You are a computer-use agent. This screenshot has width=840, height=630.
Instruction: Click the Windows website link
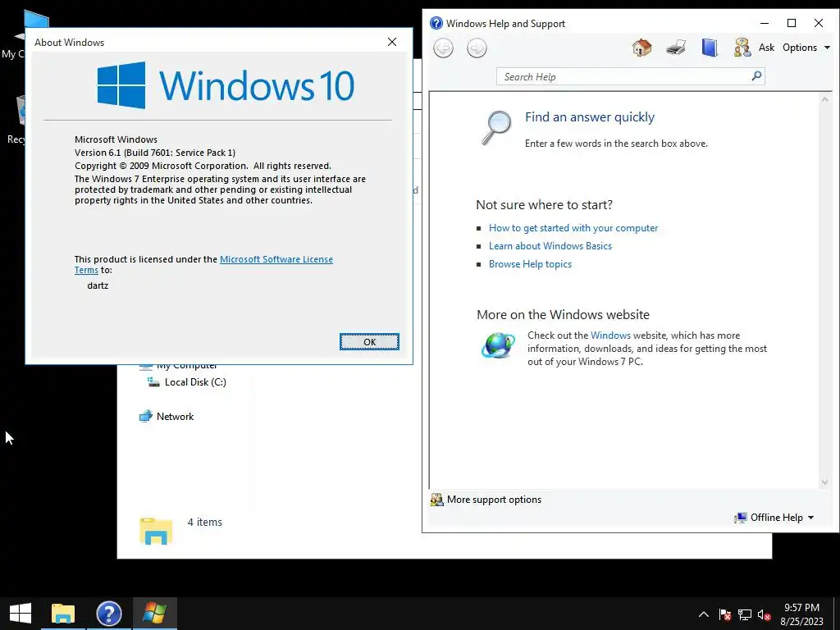tap(610, 336)
